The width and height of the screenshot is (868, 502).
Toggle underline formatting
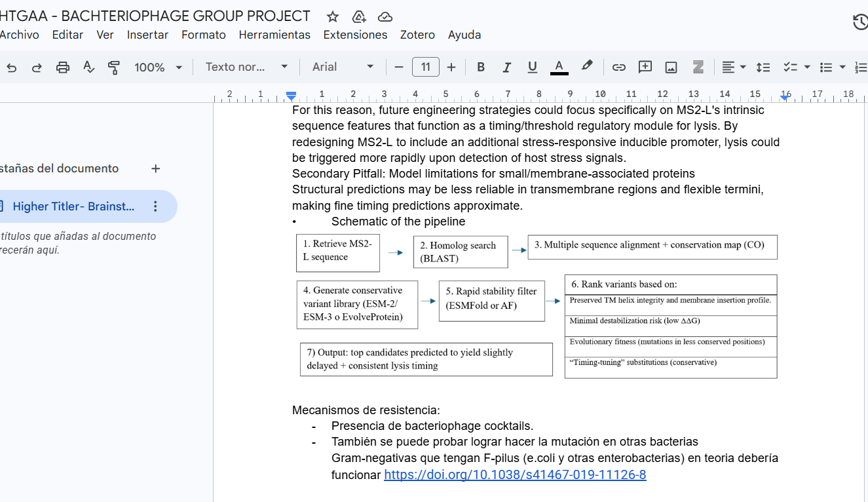coord(532,67)
